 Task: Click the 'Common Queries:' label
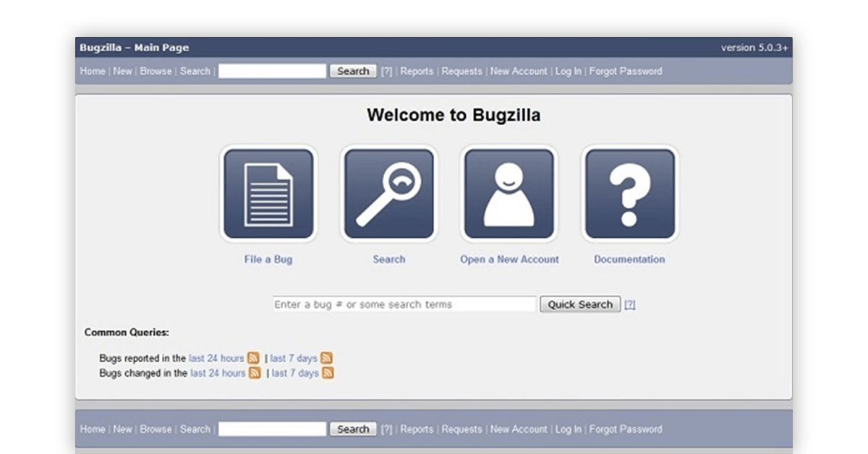127,333
